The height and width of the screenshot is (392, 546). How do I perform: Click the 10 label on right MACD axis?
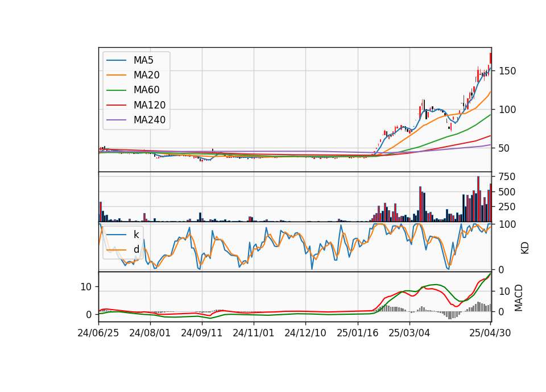pyautogui.click(x=504, y=291)
